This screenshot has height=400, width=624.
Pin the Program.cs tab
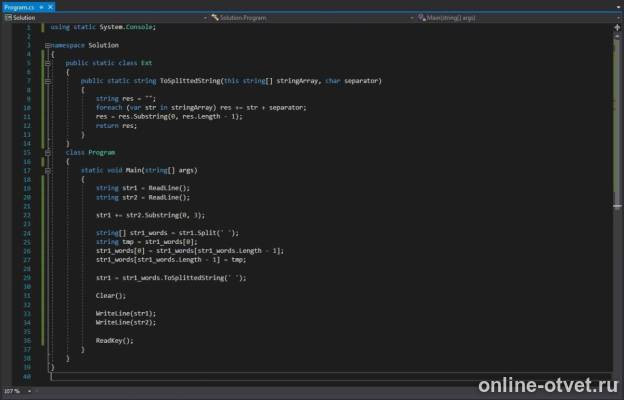point(41,7)
